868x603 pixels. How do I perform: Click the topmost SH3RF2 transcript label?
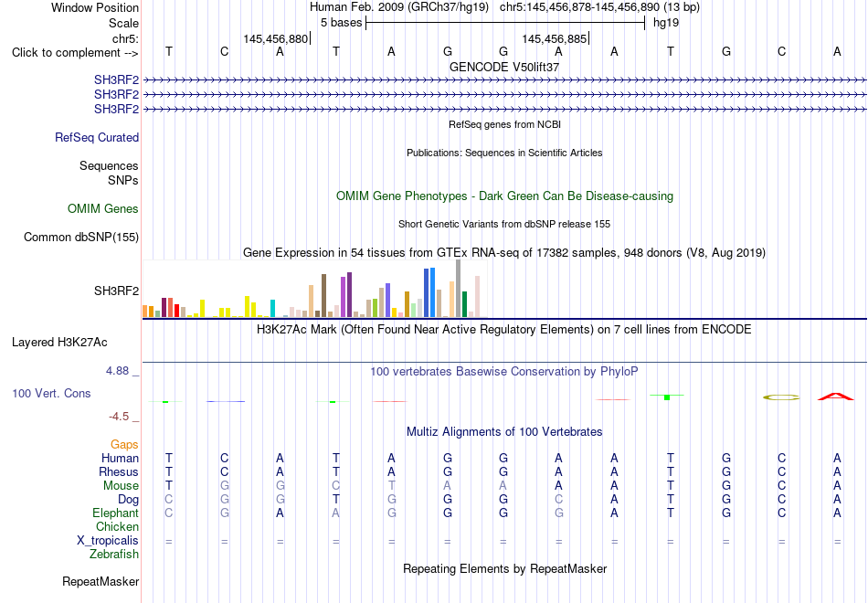[x=116, y=80]
